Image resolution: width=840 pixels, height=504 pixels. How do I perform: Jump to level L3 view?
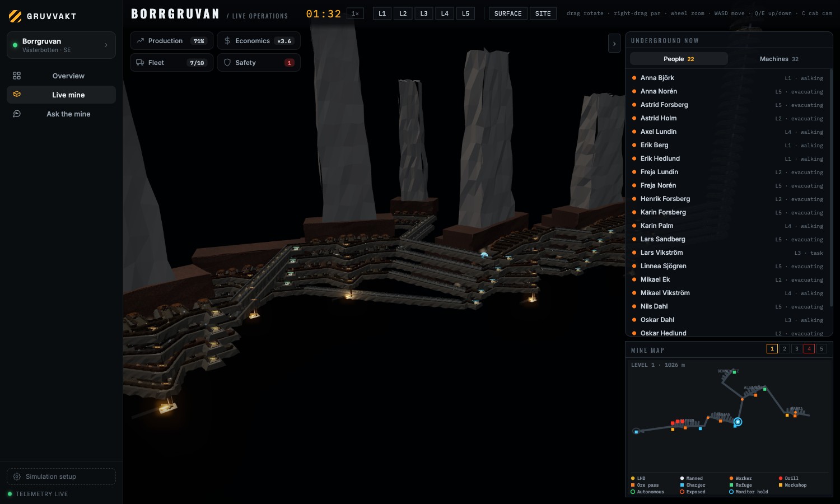[x=424, y=13]
